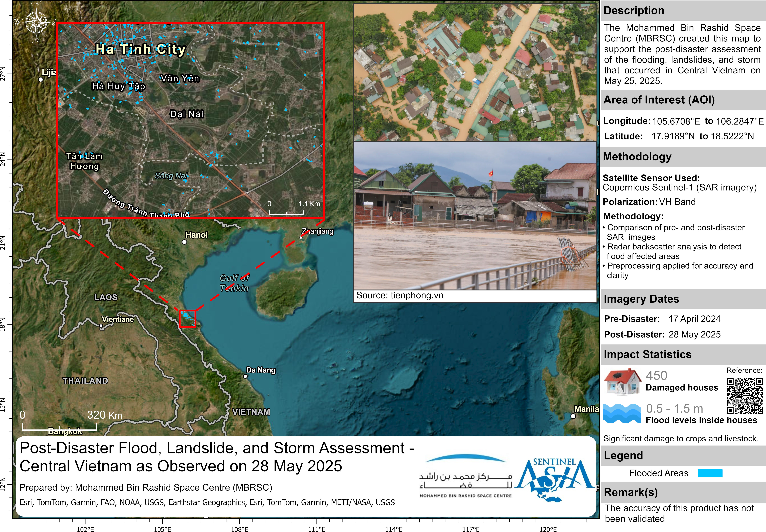Click the compass rose north indicator
The image size is (766, 532).
36,23
